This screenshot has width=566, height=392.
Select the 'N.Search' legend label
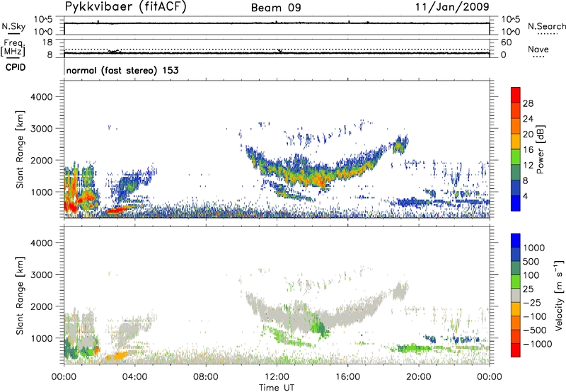547,26
